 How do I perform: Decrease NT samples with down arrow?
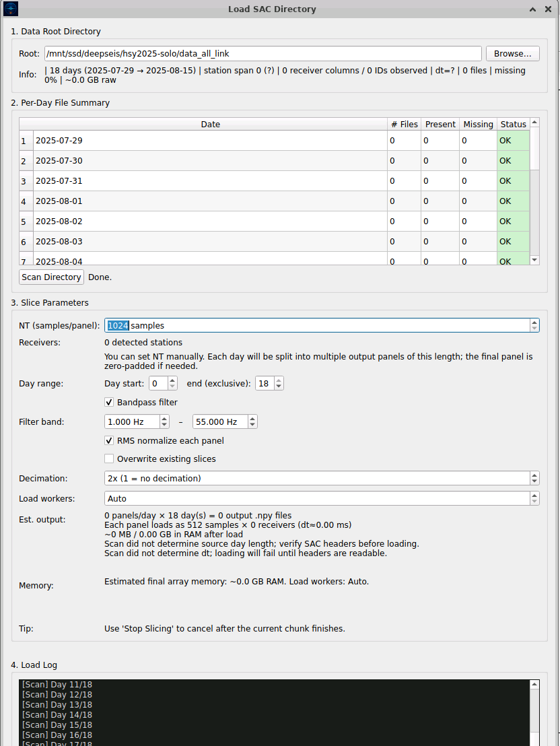click(x=534, y=329)
